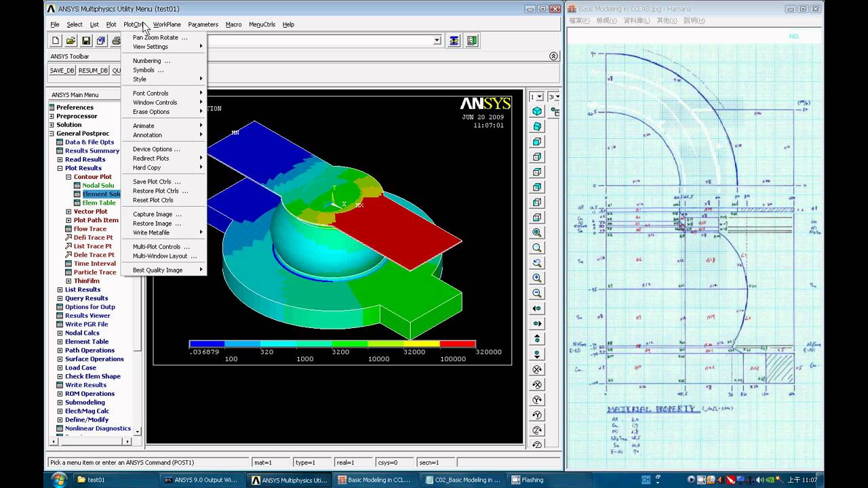Select Nodal Solu in Contour Plot
Viewport: 868px width, 488px height.
(98, 185)
